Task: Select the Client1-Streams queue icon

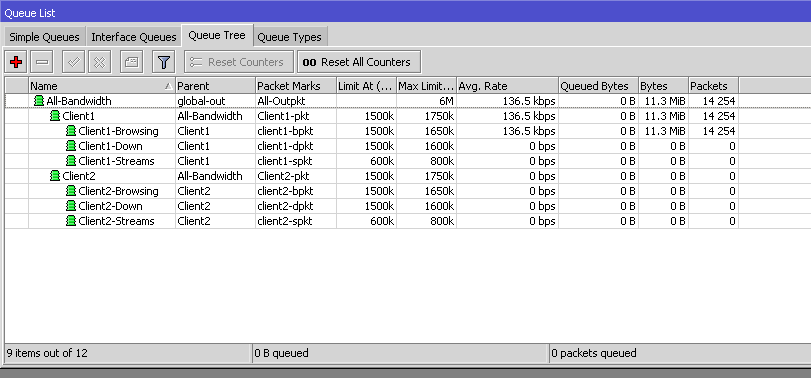Action: [x=71, y=161]
